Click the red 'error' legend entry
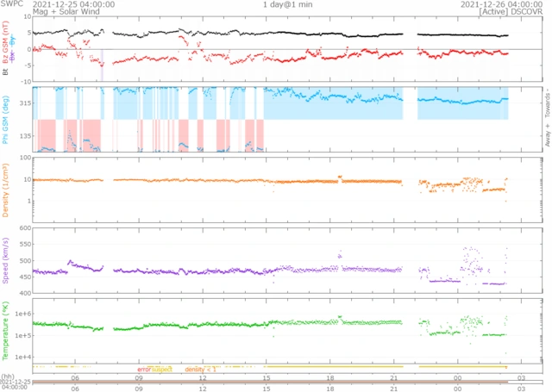Viewport: 552px width, 392px height. (145, 369)
